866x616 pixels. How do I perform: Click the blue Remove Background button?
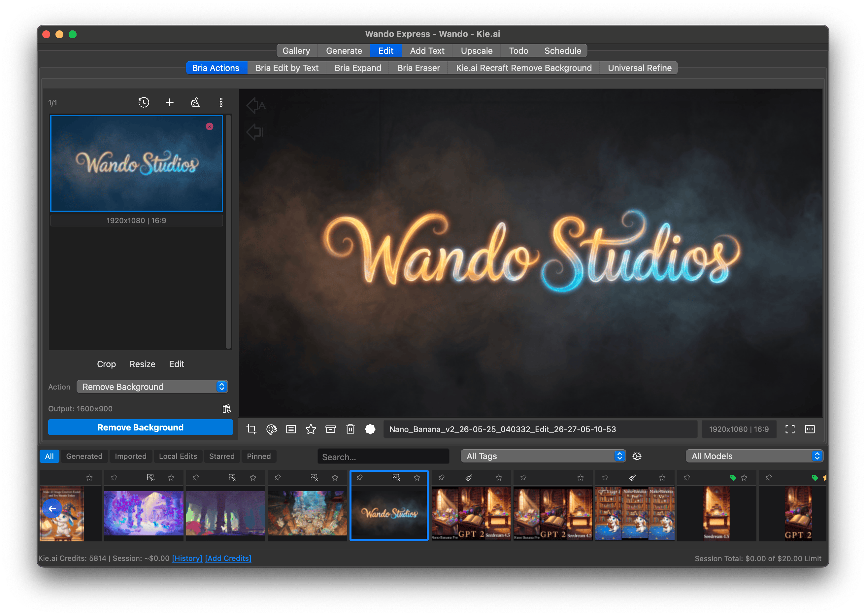140,428
